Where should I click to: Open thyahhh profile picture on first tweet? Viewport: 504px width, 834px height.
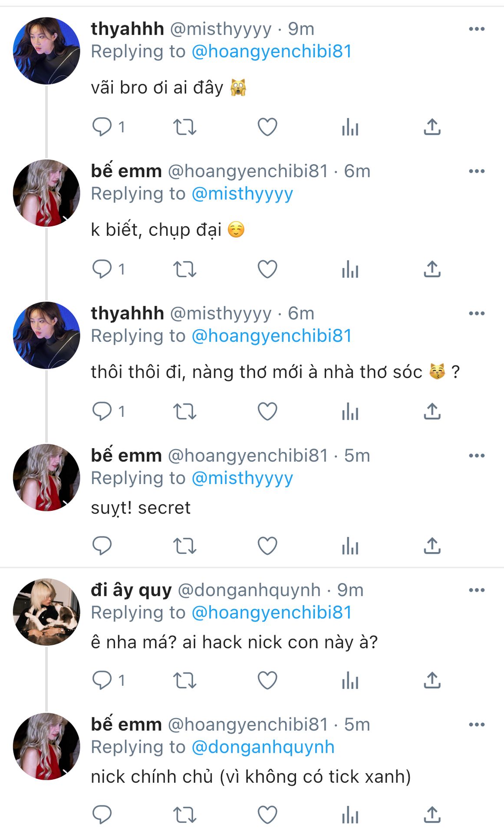[x=46, y=51]
